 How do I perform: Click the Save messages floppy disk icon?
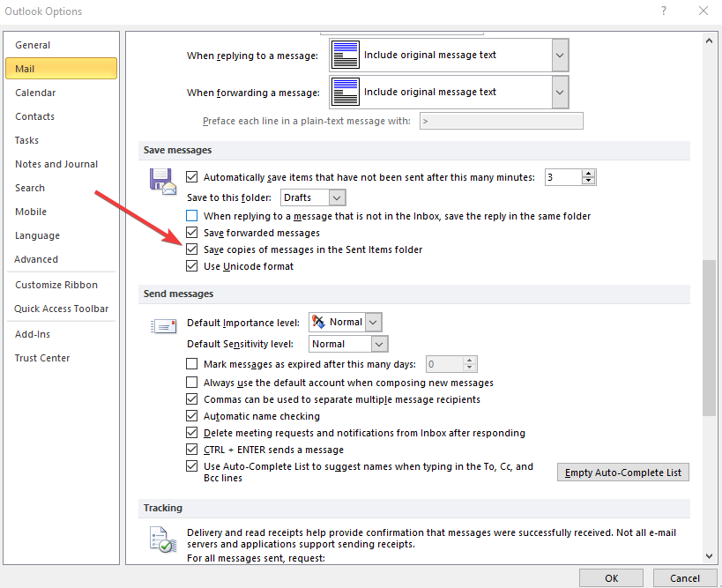pos(162,182)
